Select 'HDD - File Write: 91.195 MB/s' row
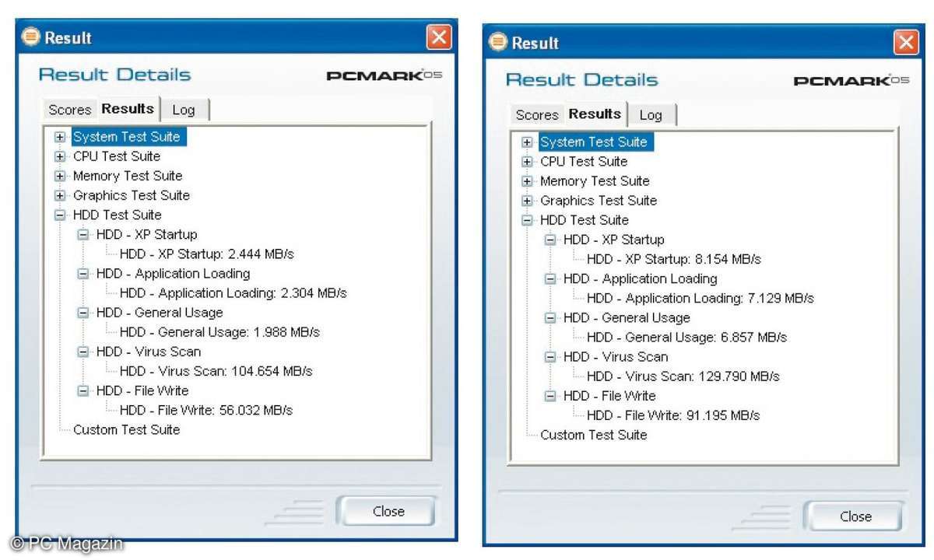The image size is (934, 560). [673, 415]
